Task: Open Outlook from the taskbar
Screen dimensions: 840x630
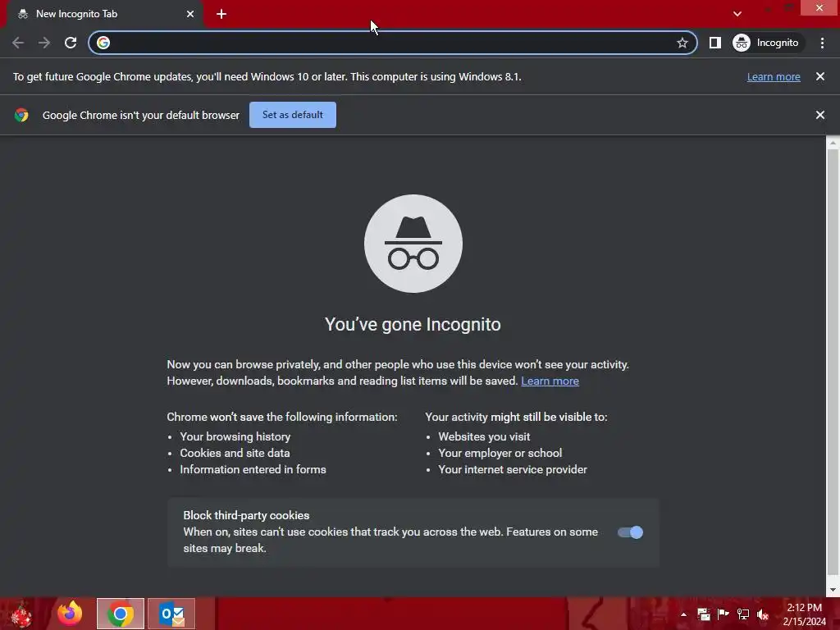Action: (x=171, y=614)
